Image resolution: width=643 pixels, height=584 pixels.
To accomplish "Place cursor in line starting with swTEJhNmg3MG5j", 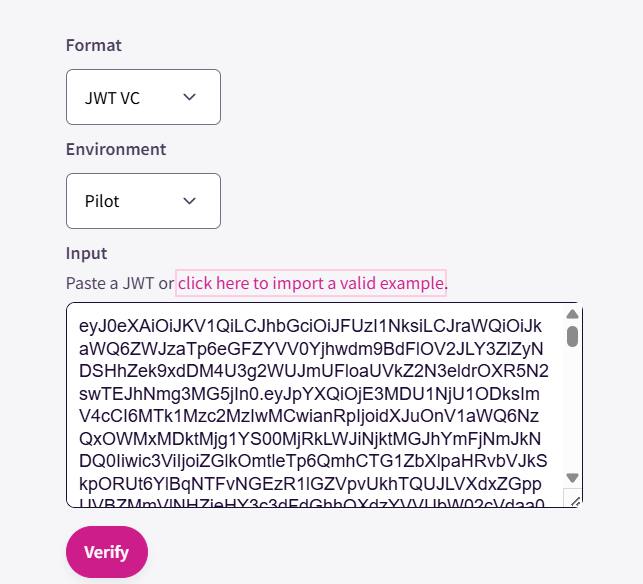I will pos(309,394).
